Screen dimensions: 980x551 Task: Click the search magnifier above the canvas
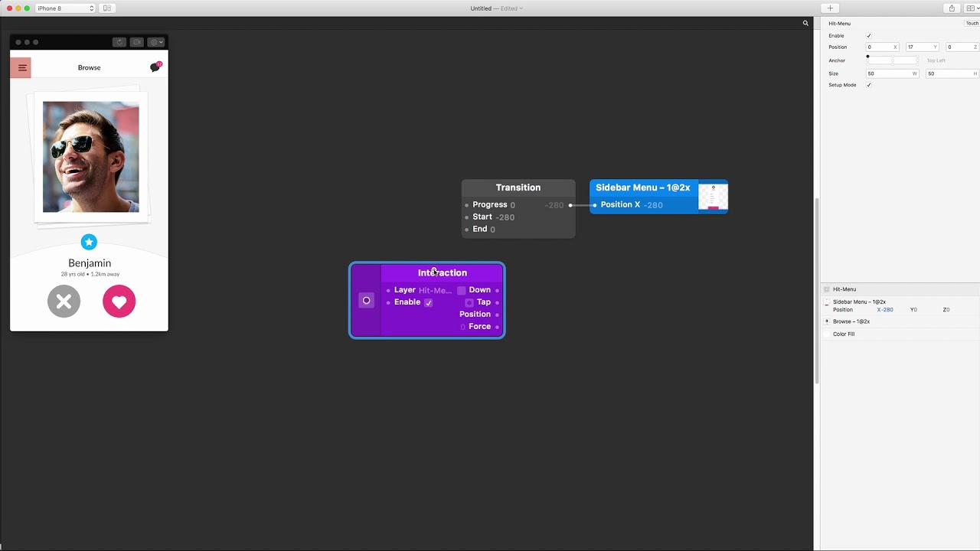pyautogui.click(x=805, y=24)
